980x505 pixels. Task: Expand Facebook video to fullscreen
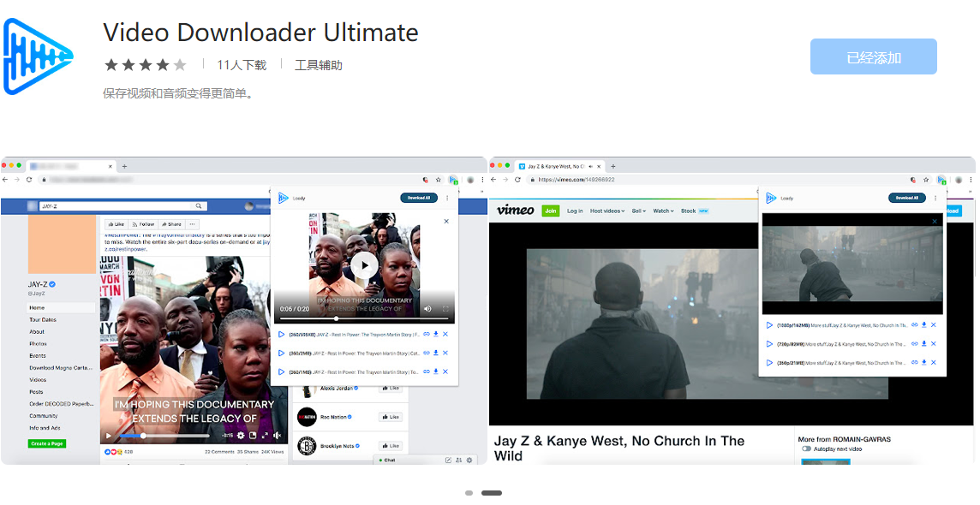[265, 436]
